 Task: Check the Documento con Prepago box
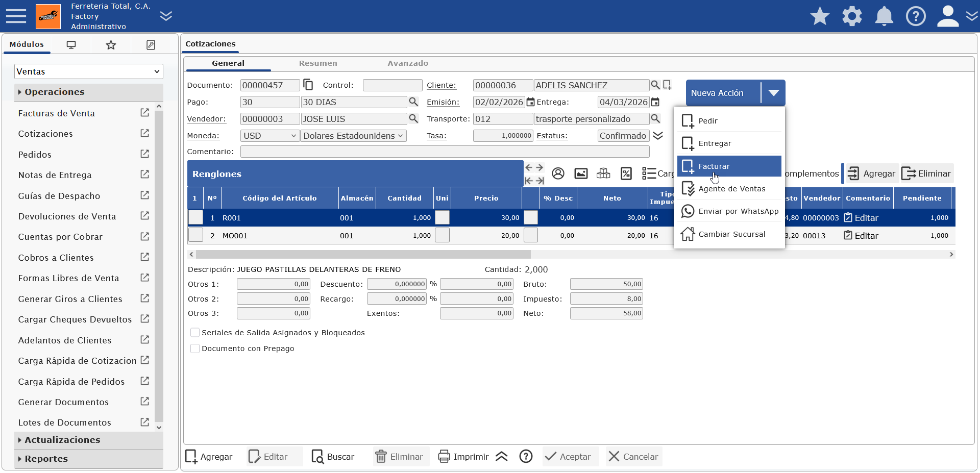point(195,348)
